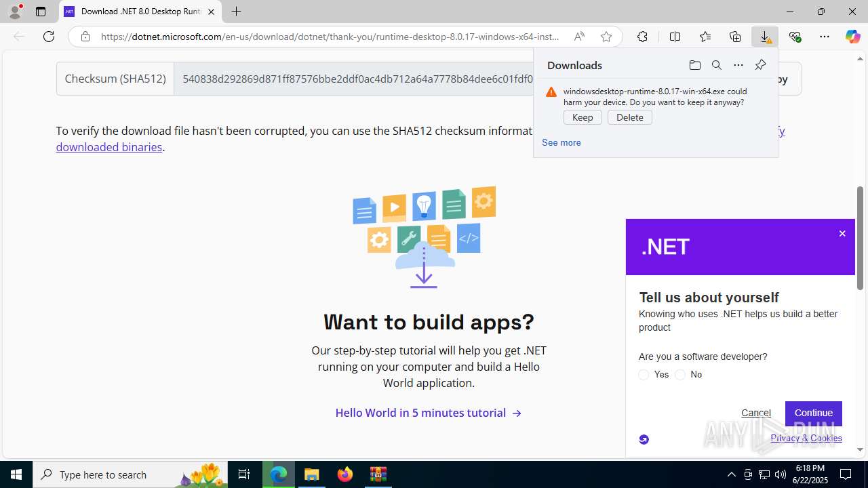Open downloaded binaries link

(109, 147)
